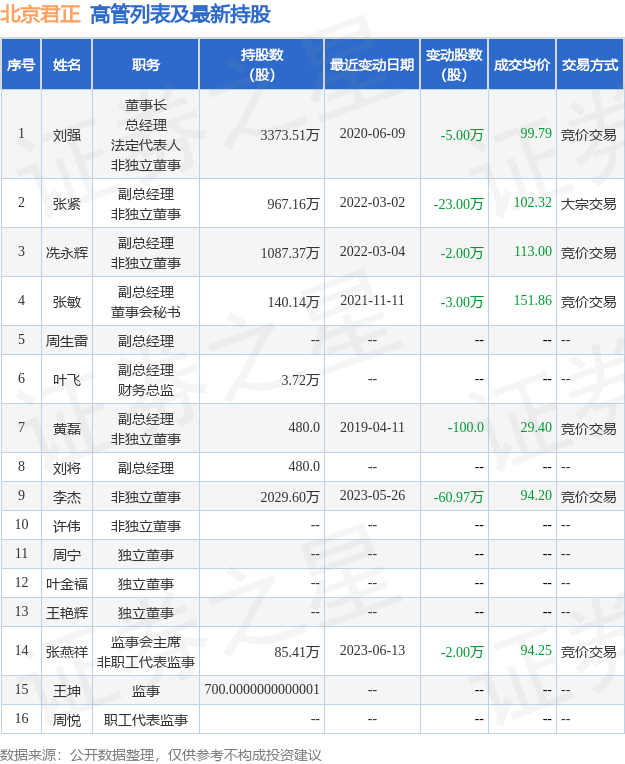Click the 法定代表人 position text

click(146, 145)
